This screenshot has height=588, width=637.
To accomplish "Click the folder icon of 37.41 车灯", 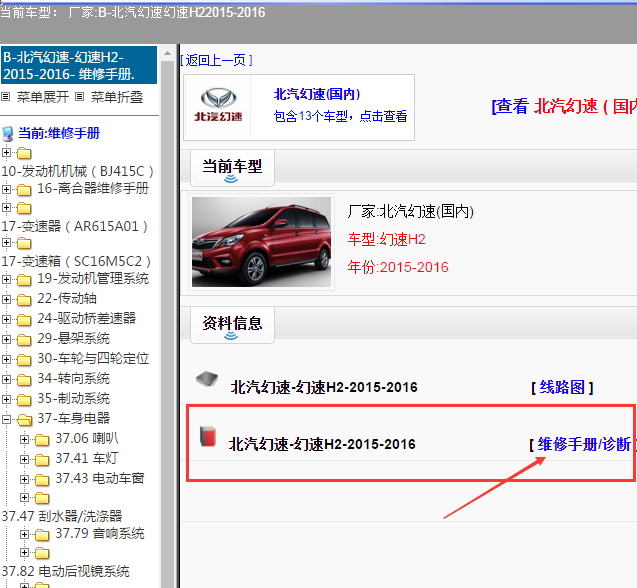I will point(42,459).
